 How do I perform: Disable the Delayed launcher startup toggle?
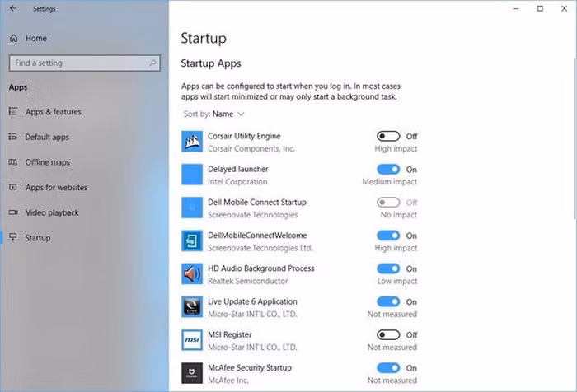(x=388, y=170)
